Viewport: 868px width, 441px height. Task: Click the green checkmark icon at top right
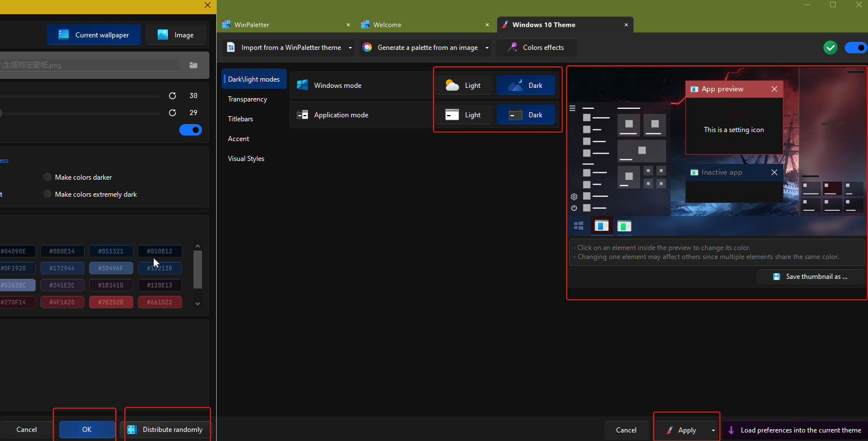(831, 48)
